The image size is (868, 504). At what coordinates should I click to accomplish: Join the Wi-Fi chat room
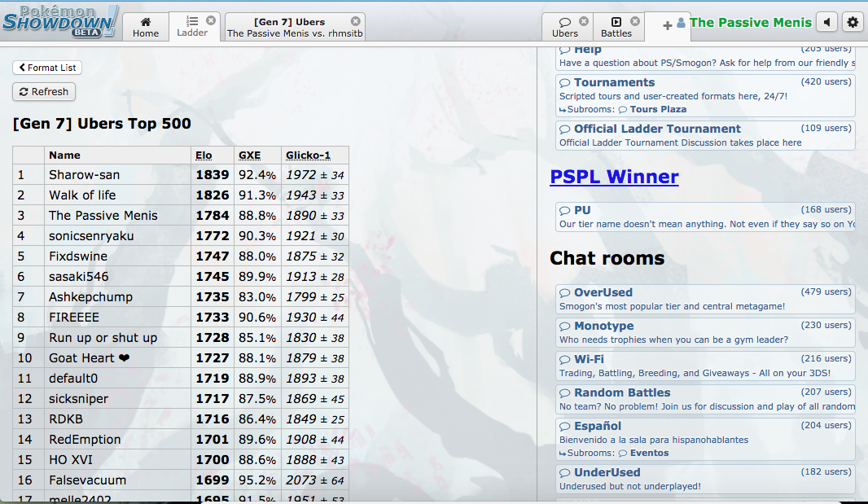[705, 366]
